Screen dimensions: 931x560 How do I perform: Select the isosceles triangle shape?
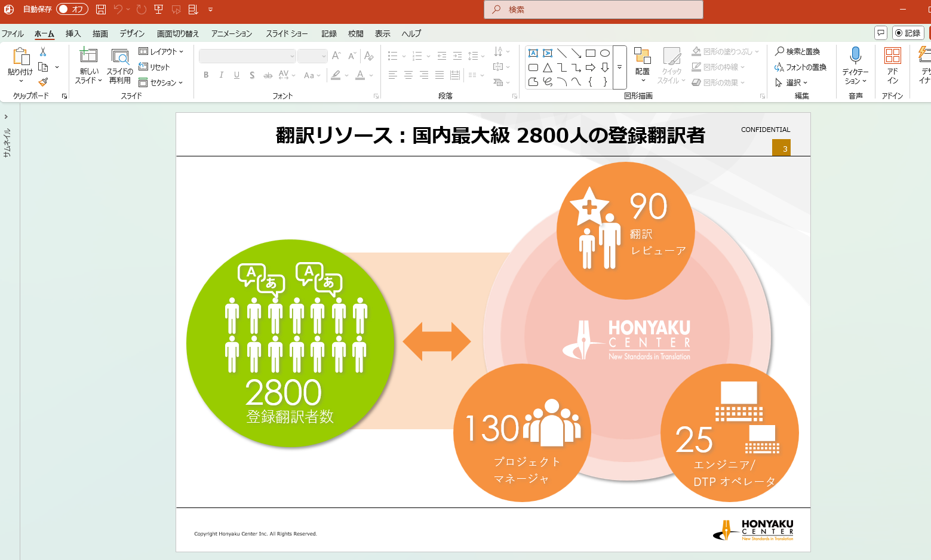tap(548, 67)
